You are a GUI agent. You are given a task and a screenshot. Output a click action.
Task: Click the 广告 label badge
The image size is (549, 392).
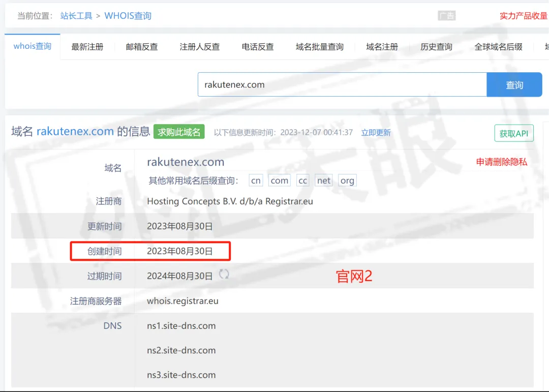[446, 15]
